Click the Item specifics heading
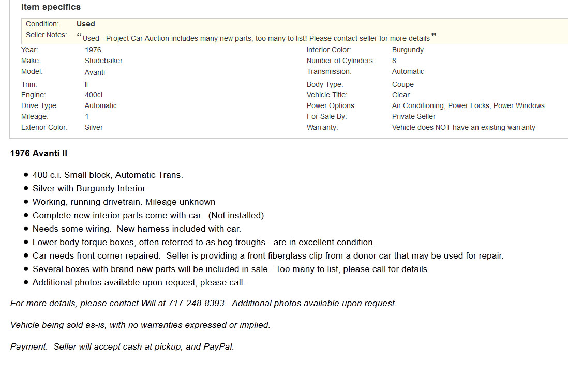The width and height of the screenshot is (568, 392). click(51, 7)
